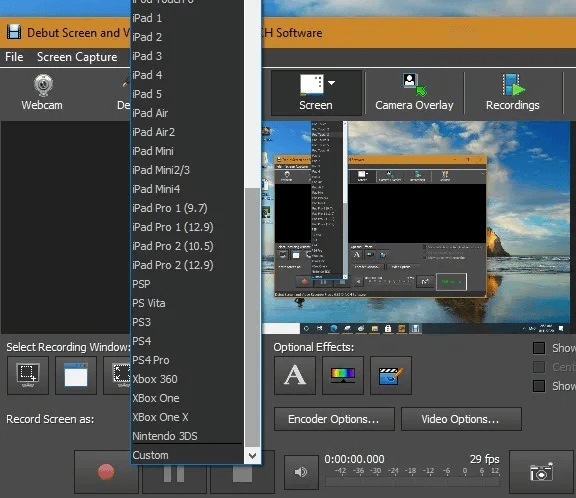Pick iPad Mini2/3 from dropdown list
576x498 pixels.
pos(187,170)
